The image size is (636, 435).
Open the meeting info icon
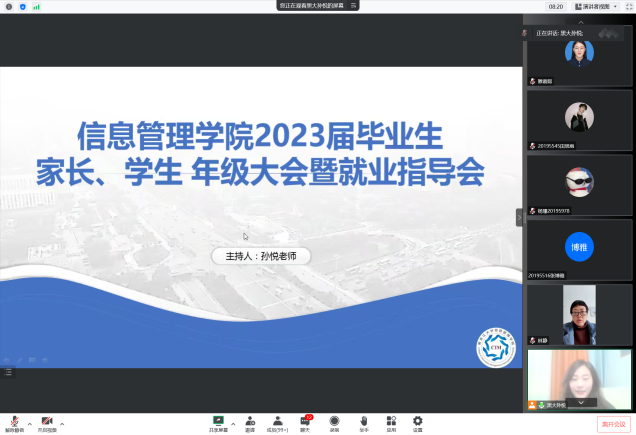[x=8, y=6]
